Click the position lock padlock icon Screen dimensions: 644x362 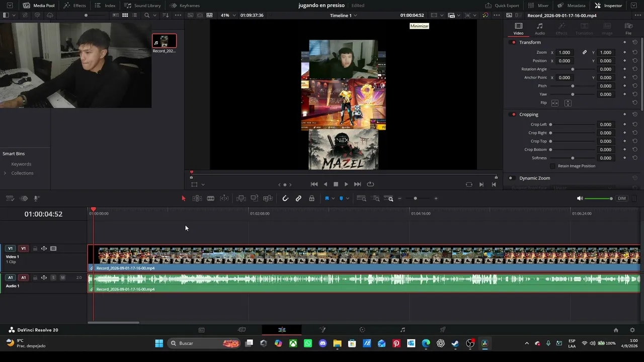point(311,199)
